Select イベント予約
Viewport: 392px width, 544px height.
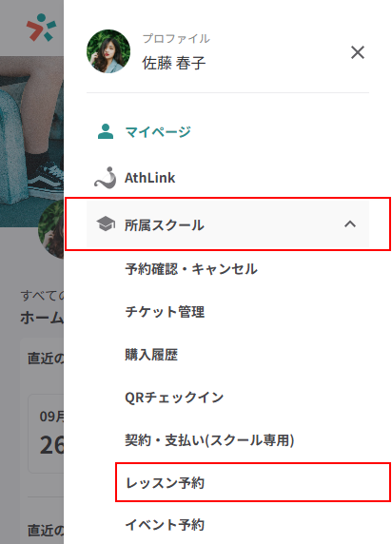[165, 525]
